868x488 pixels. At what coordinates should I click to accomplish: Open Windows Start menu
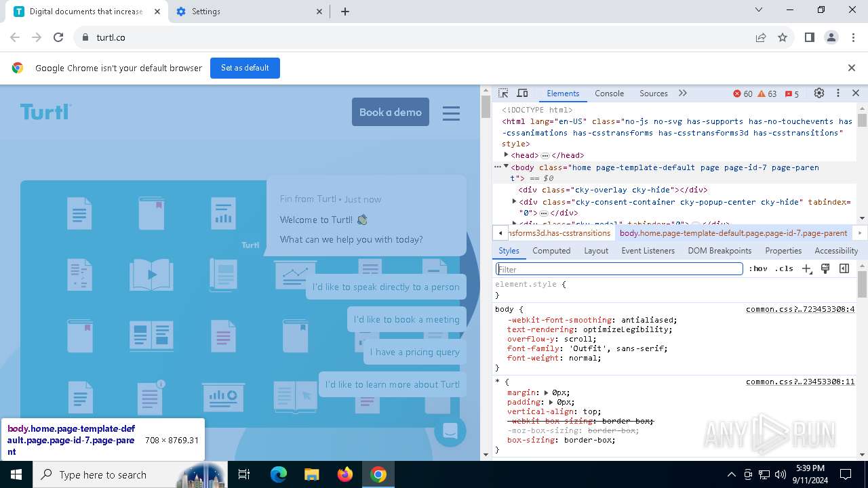16,474
